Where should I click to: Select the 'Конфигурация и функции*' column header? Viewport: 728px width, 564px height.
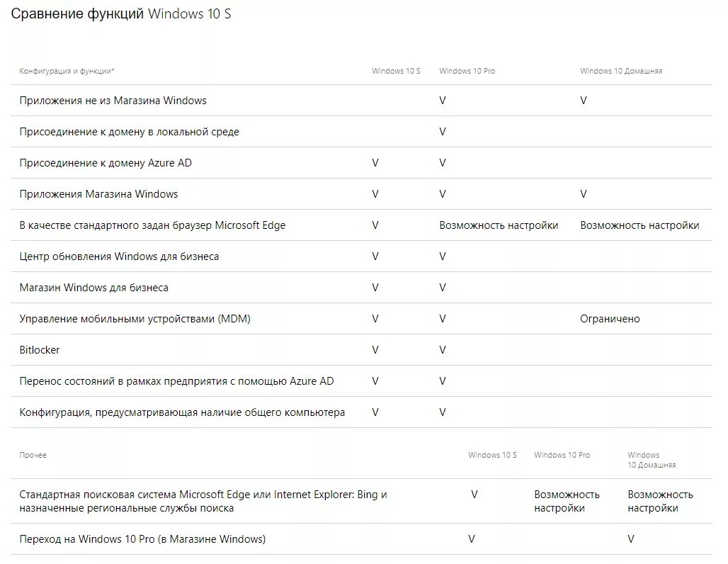pyautogui.click(x=67, y=71)
